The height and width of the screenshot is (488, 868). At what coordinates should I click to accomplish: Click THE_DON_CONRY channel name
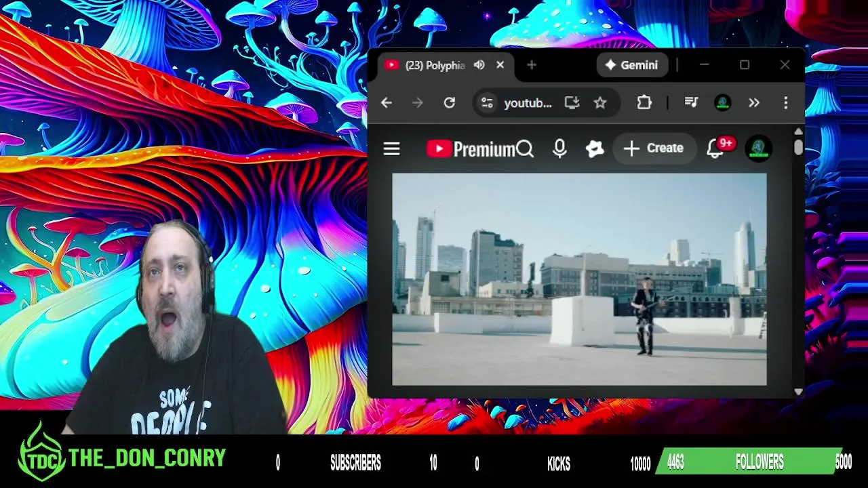coord(147,459)
